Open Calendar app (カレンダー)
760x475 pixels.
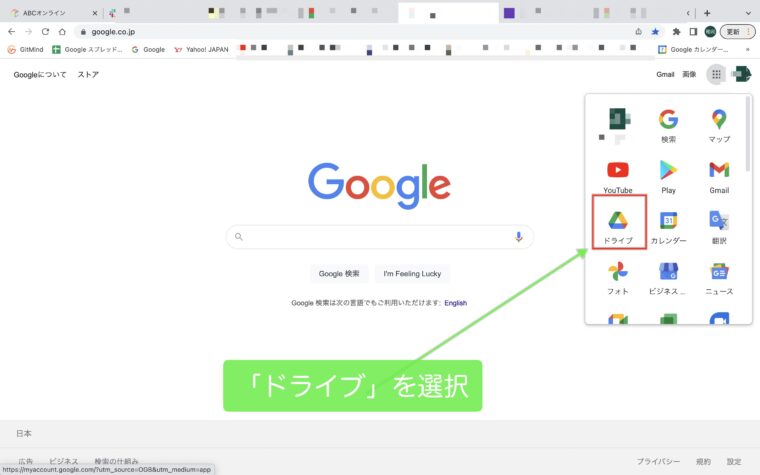click(668, 227)
